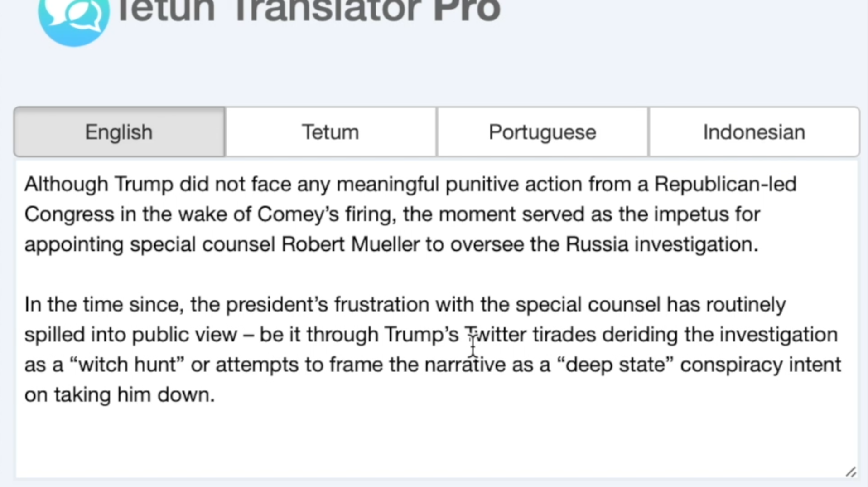
Task: Click on the word "Although" in text
Action: (x=66, y=185)
